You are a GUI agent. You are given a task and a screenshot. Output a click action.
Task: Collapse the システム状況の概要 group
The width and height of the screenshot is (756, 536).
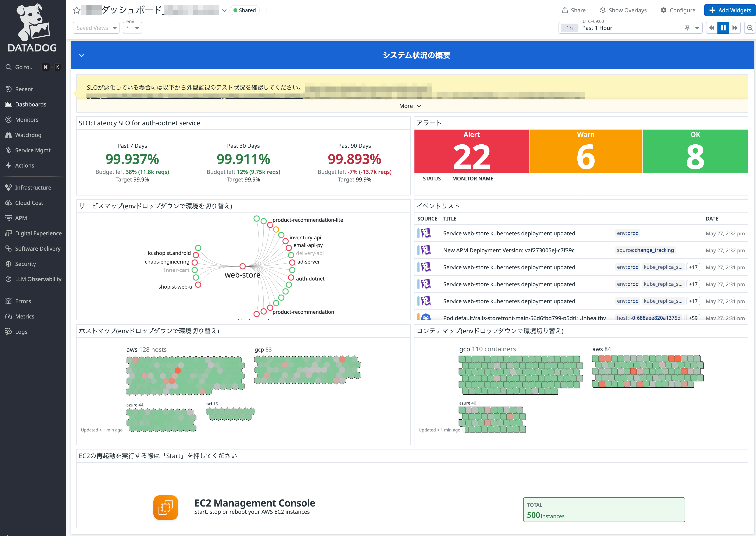coord(82,55)
